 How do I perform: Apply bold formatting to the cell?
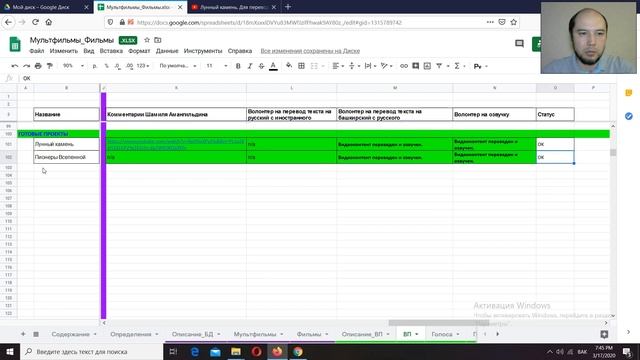tap(238, 66)
